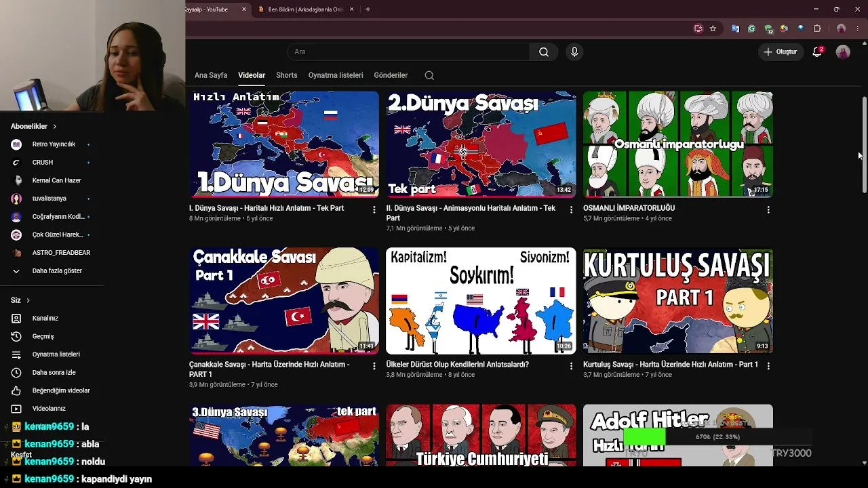The height and width of the screenshot is (488, 868).
Task: Expand the Abonelikler section header
Action: 33,126
